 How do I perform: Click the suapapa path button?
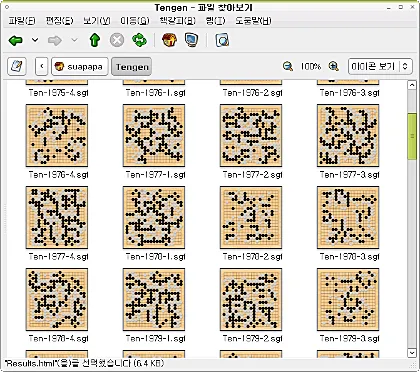pos(80,67)
